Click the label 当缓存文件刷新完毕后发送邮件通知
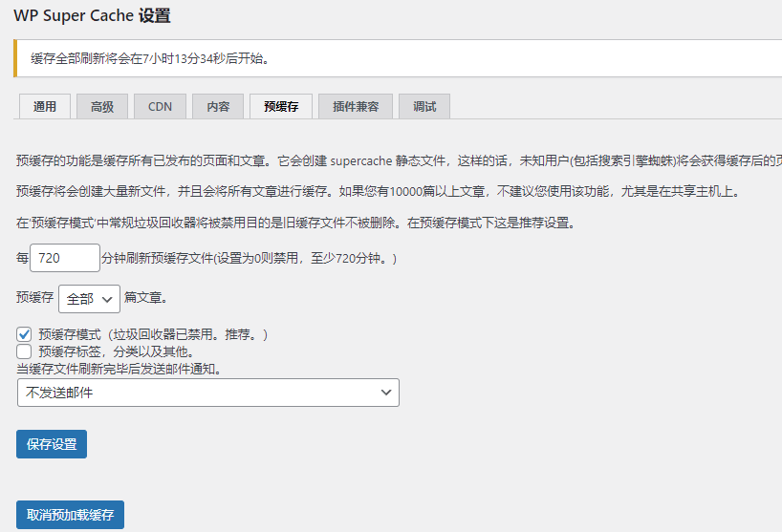This screenshot has height=532, width=782. pyautogui.click(x=119, y=369)
